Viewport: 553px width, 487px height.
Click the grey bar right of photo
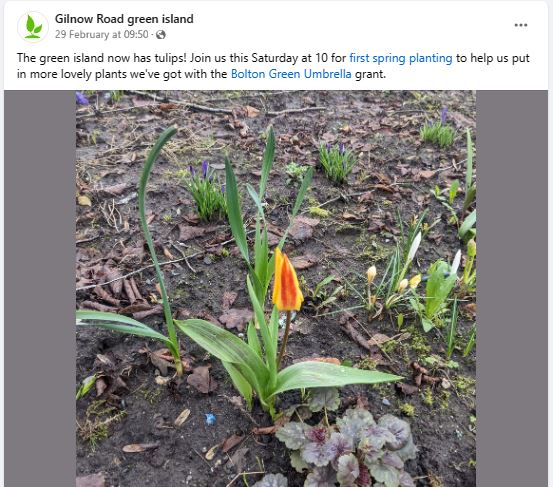tap(512, 288)
